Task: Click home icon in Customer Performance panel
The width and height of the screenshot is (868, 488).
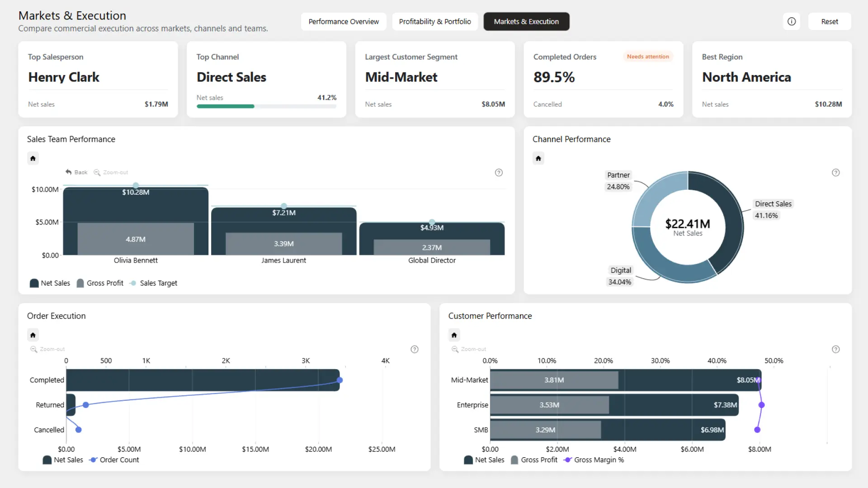Action: coord(454,335)
